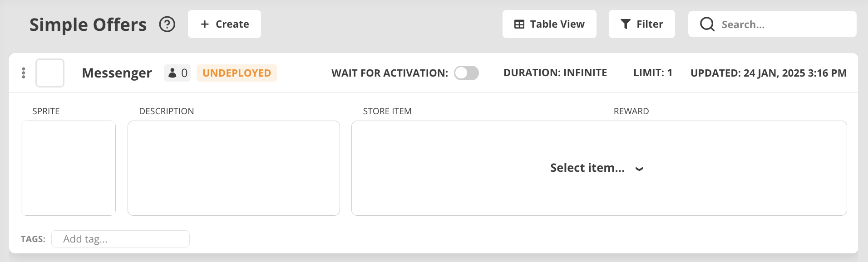Click the user count badge
Screen dimensions: 868x262
point(178,73)
